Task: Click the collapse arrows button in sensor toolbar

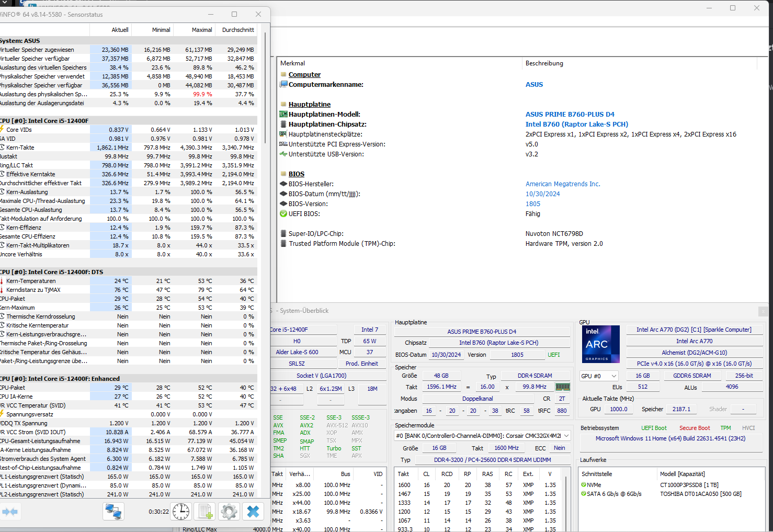Action: (x=10, y=512)
